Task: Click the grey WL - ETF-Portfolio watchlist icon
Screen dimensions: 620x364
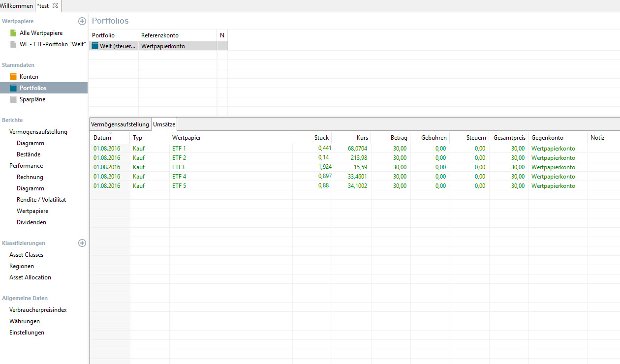Action: click(13, 44)
